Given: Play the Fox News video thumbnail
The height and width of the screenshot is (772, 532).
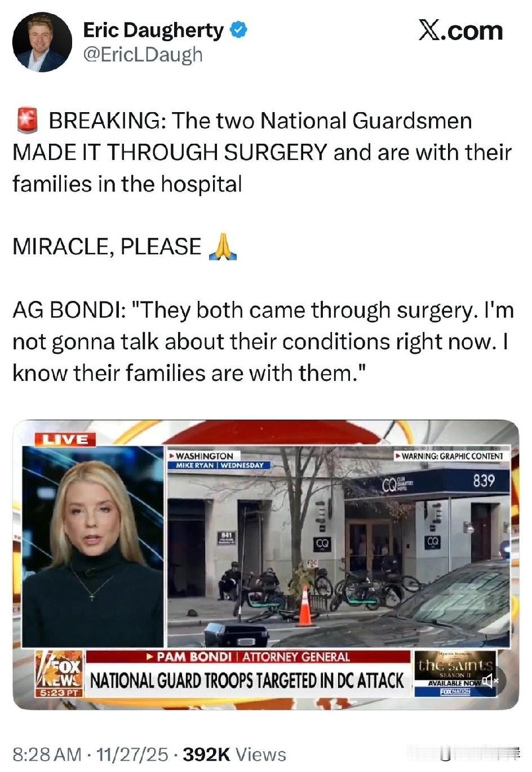Looking at the screenshot, I should [x=265, y=564].
